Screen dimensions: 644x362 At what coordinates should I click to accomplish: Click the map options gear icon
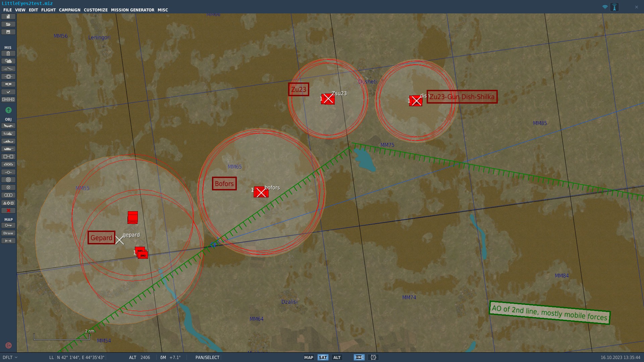[x=373, y=357]
